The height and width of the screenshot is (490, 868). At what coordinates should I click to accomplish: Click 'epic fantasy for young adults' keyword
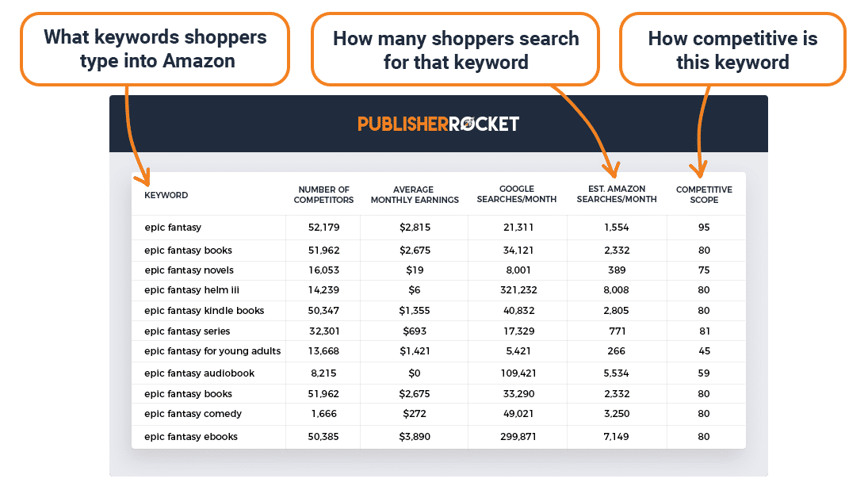(212, 351)
